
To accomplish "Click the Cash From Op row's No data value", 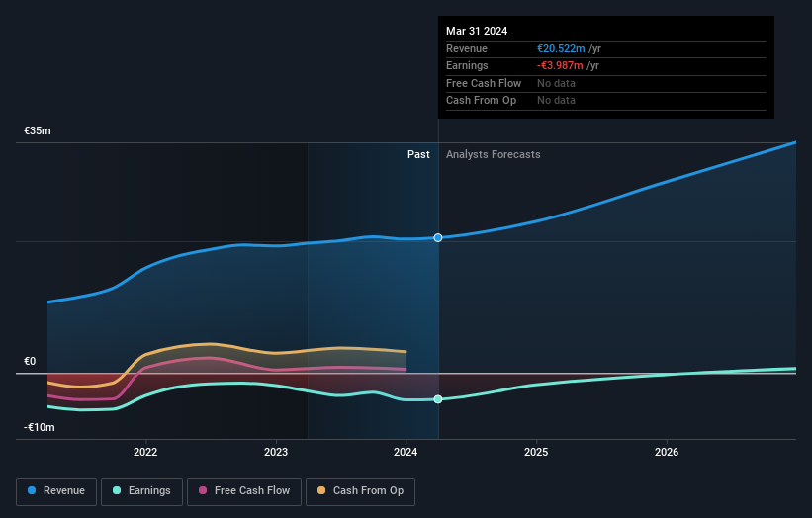I will (556, 101).
